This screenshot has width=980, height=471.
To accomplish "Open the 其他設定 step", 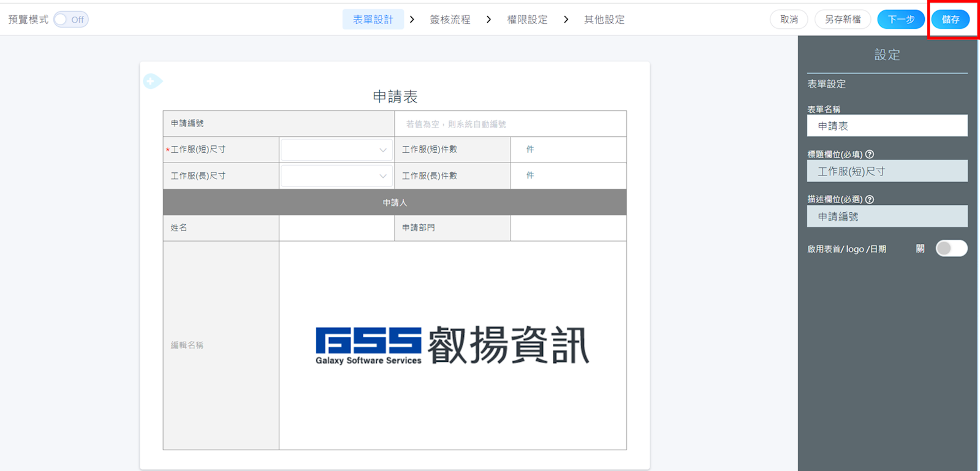I will (x=604, y=20).
